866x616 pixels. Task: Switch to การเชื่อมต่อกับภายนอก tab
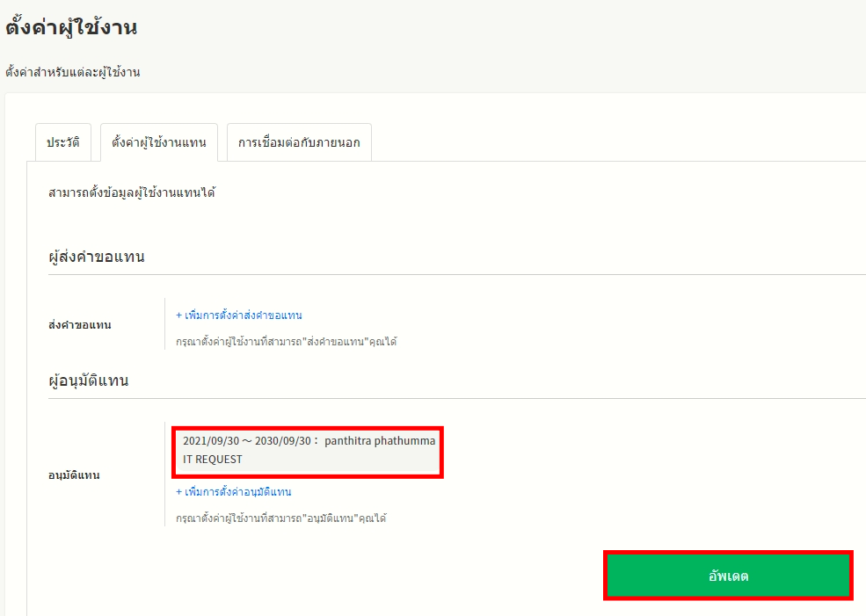(299, 142)
